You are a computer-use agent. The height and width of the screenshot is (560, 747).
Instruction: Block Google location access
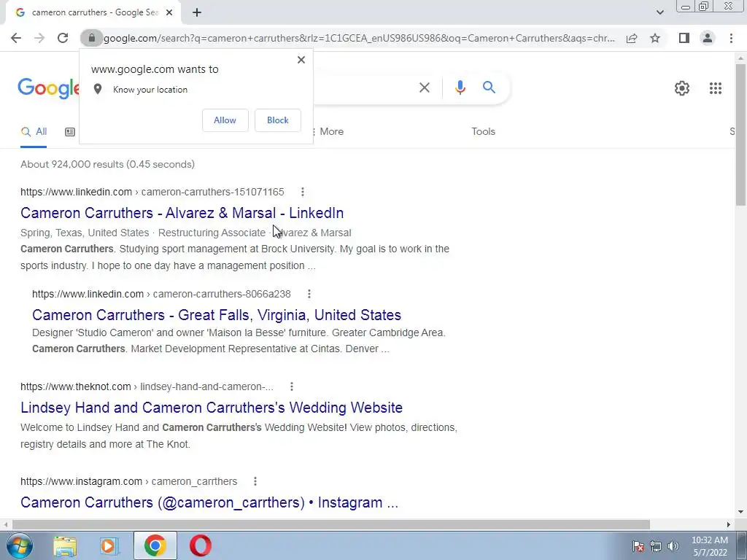click(278, 120)
